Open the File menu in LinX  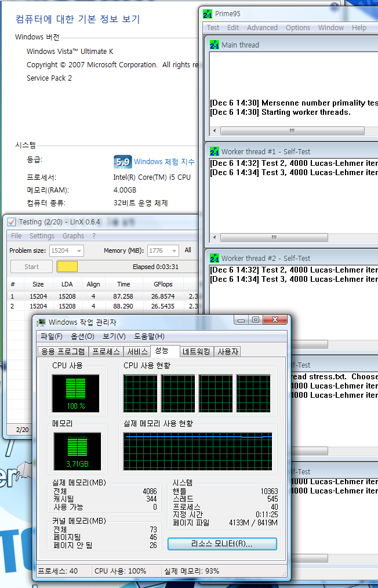[x=16, y=236]
